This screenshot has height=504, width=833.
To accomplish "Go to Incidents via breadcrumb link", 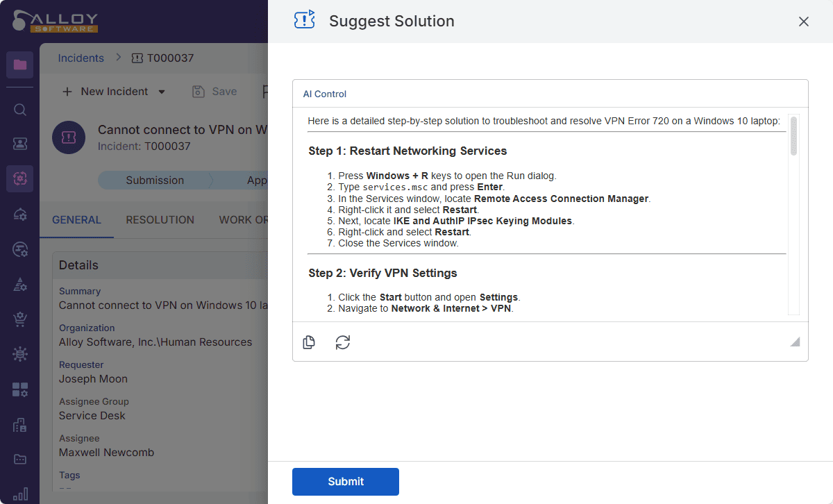I will coord(81,58).
